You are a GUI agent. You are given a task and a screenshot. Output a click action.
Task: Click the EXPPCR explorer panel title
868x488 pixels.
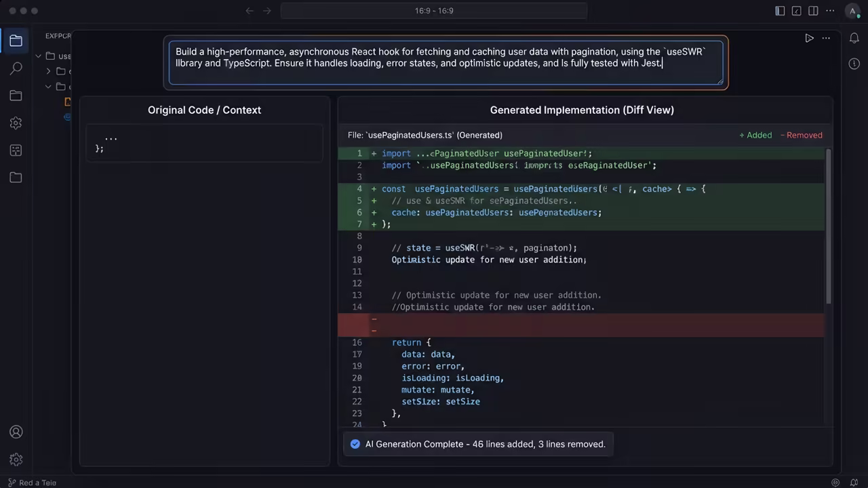pos(58,36)
